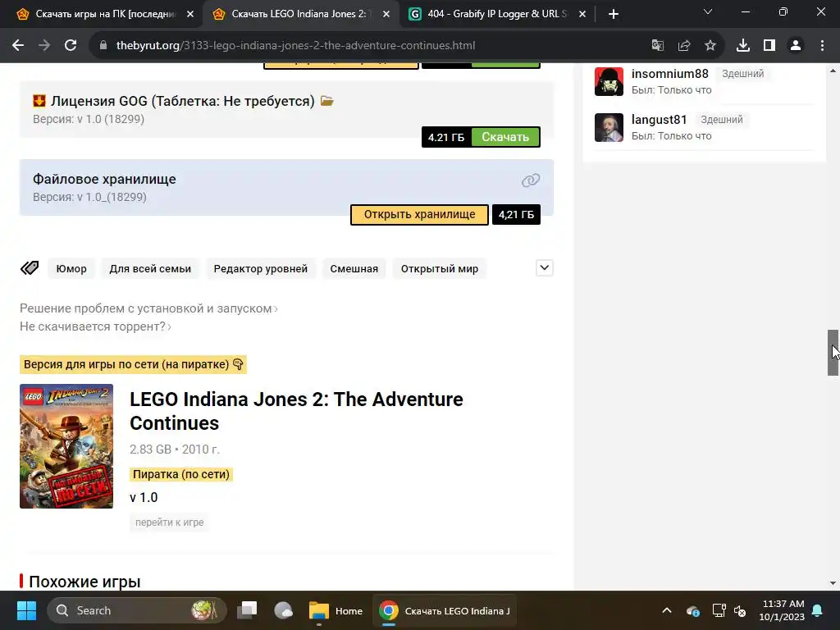Select the Для всей семьи tag
The width and height of the screenshot is (840, 630).
[x=150, y=268]
